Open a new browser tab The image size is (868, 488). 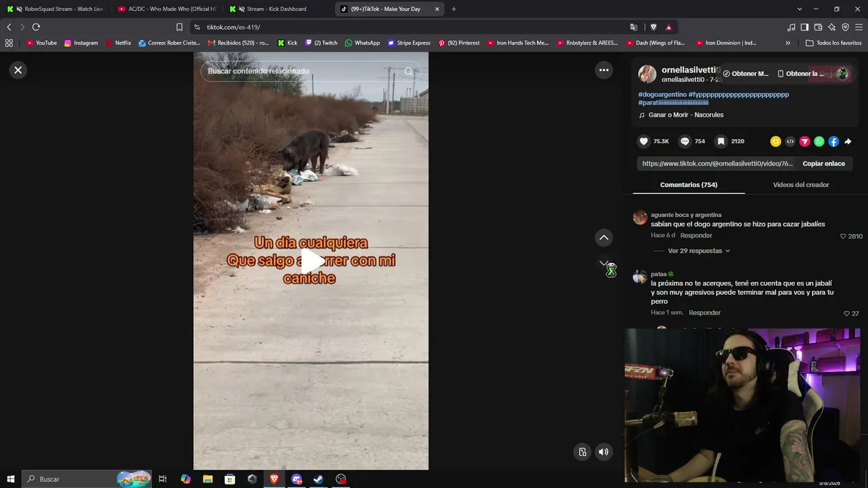[x=454, y=9]
